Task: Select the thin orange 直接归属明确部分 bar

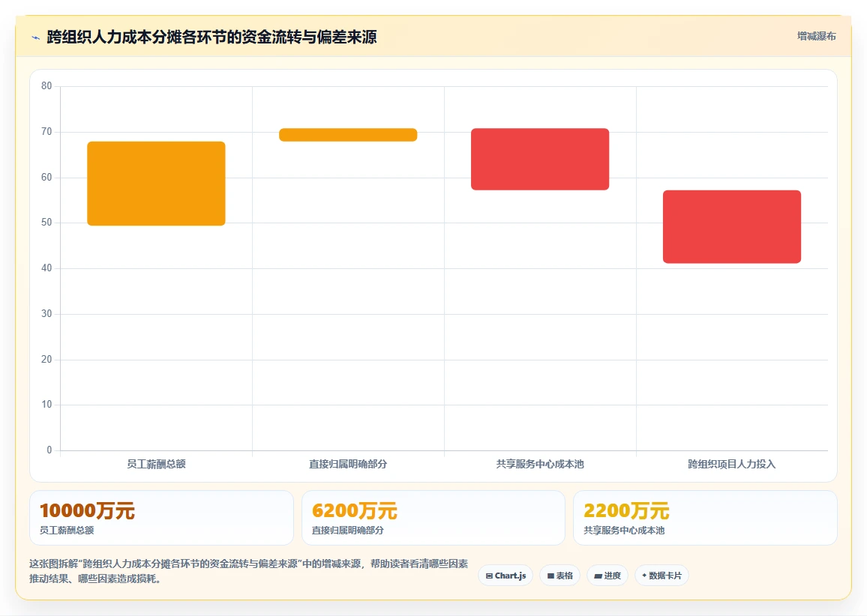Action: 348,135
